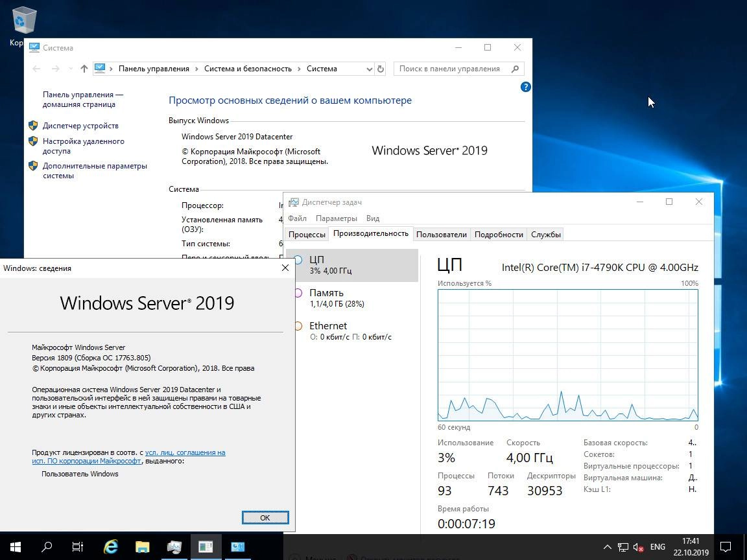Click the Потоки value 743
747x560 pixels.
coord(498,491)
